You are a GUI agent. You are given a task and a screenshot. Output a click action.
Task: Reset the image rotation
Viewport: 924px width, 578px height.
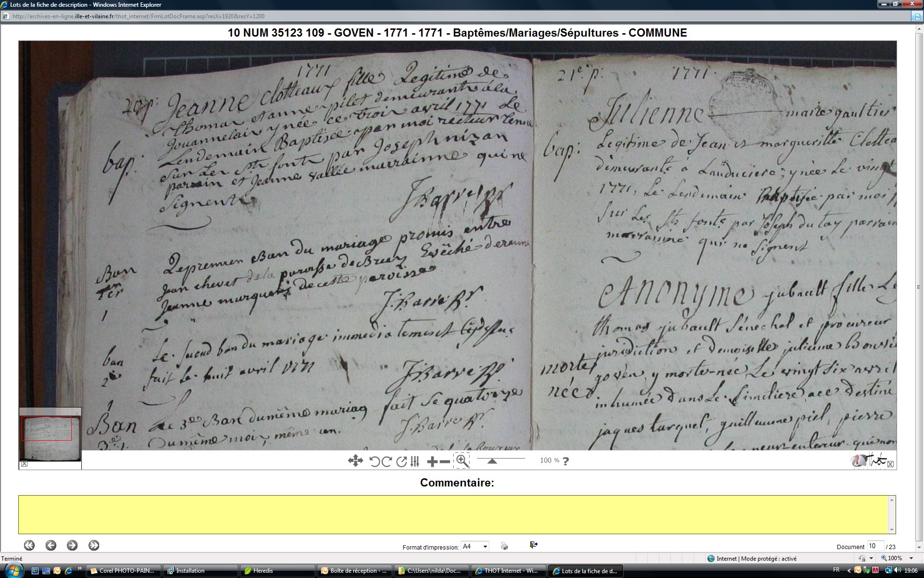(x=401, y=461)
